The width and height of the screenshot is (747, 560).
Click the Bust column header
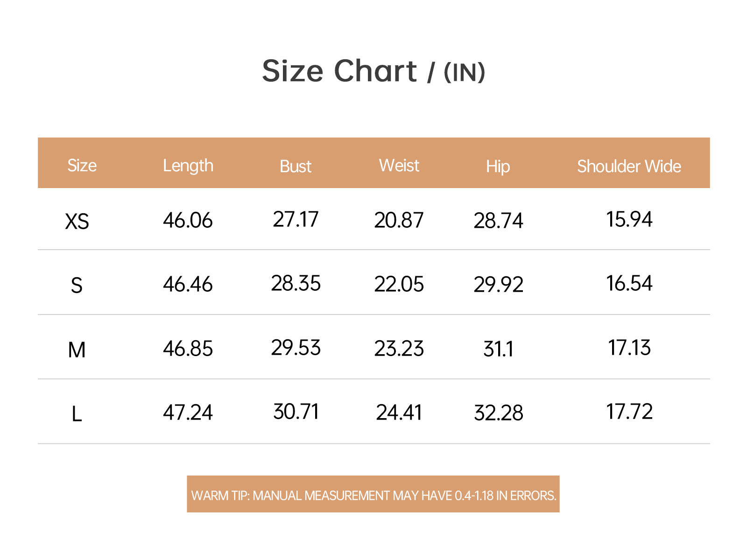click(296, 166)
